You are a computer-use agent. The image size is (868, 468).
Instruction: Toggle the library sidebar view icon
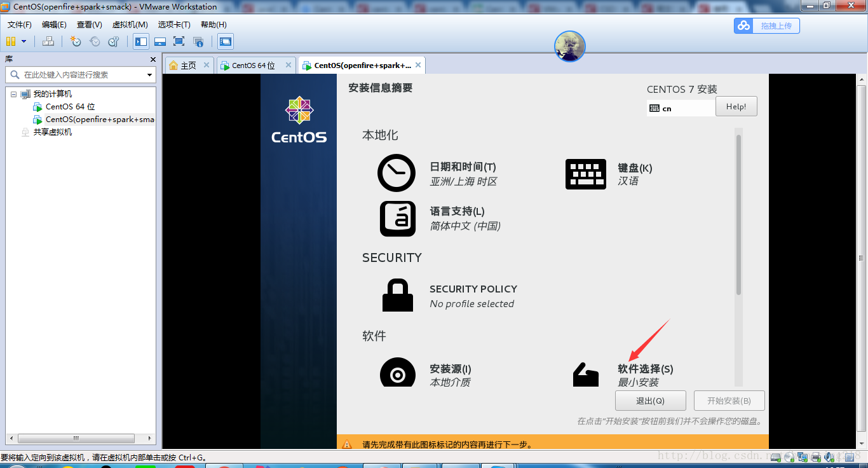pos(141,41)
